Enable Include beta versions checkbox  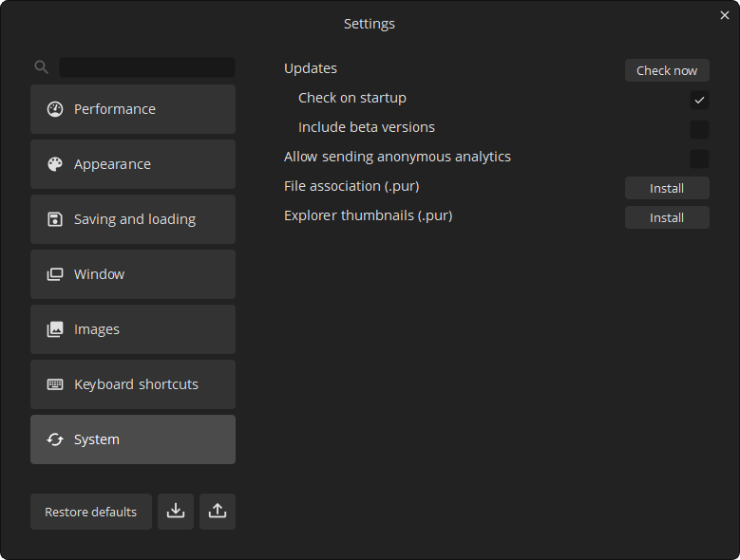699,130
